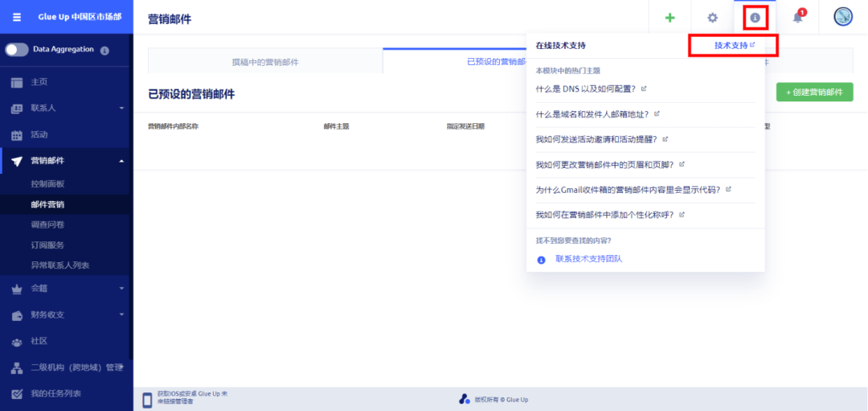Open the Gmail收件箱 代码 help topic
Image resolution: width=868 pixels, height=411 pixels.
(x=628, y=190)
